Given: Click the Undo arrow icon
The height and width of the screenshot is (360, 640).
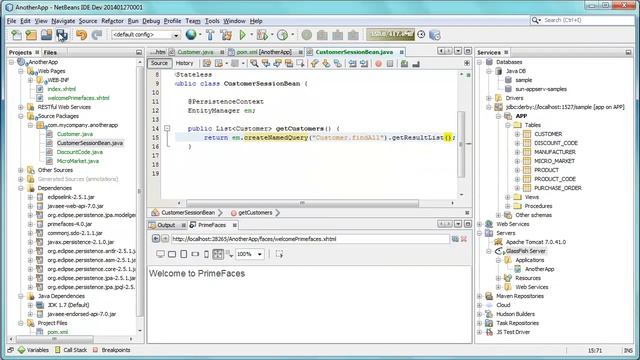Looking at the screenshot, I should pos(81,35).
